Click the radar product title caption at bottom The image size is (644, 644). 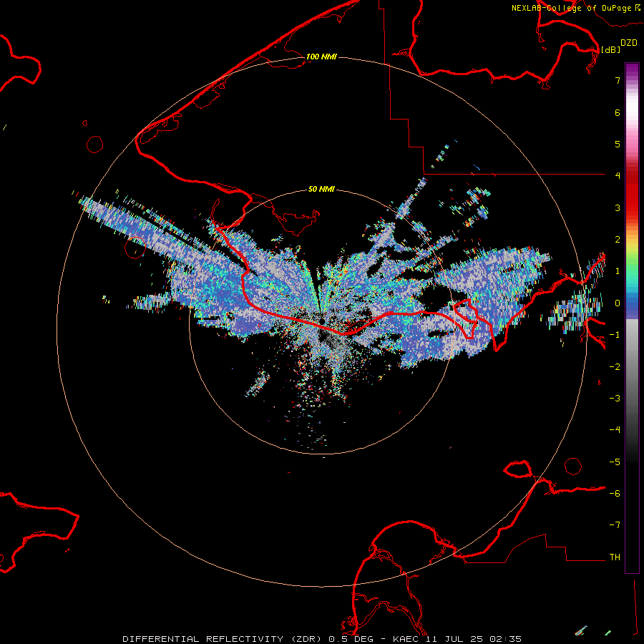point(322,639)
